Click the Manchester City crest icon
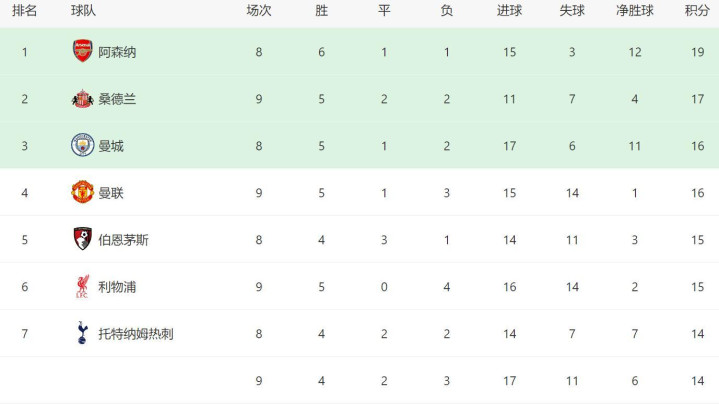Viewport: 719px width, 405px height. [82, 146]
